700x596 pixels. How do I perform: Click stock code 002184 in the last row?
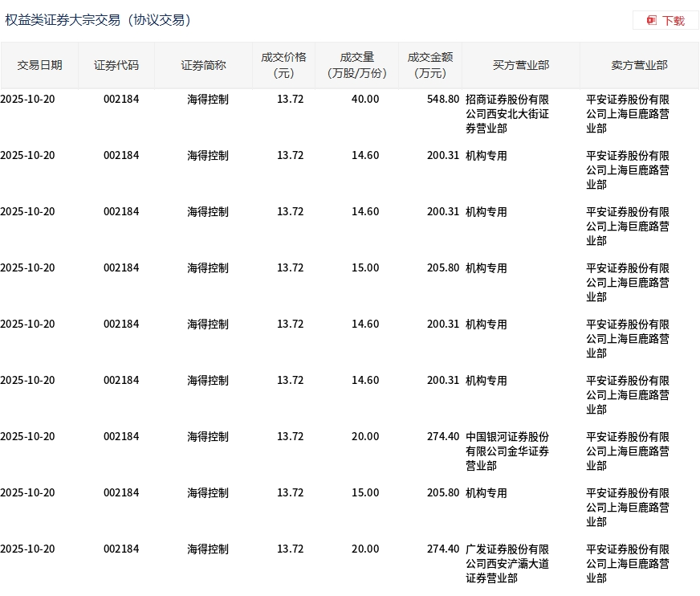(121, 549)
